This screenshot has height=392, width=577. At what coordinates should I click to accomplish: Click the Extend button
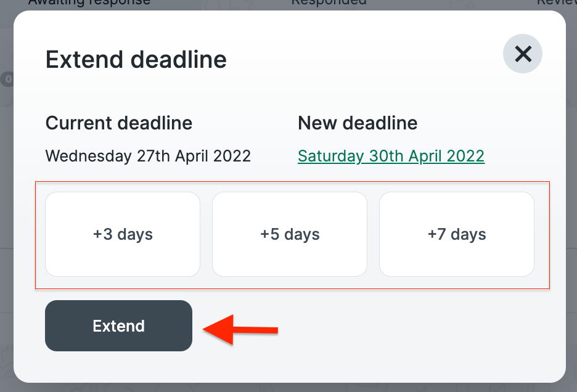tap(118, 325)
